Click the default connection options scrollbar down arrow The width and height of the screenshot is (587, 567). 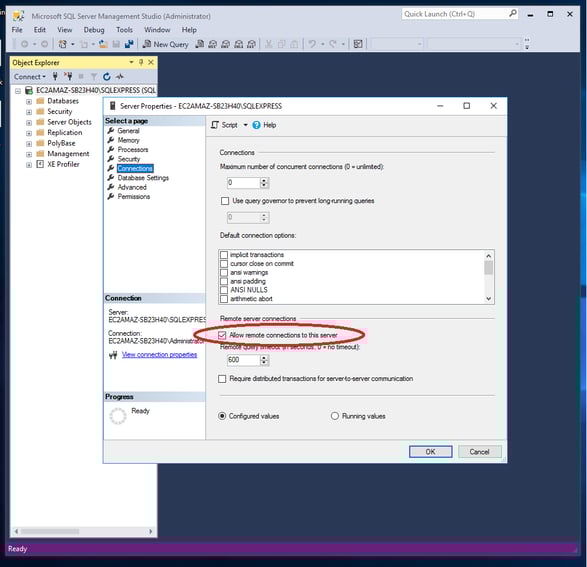pos(489,299)
